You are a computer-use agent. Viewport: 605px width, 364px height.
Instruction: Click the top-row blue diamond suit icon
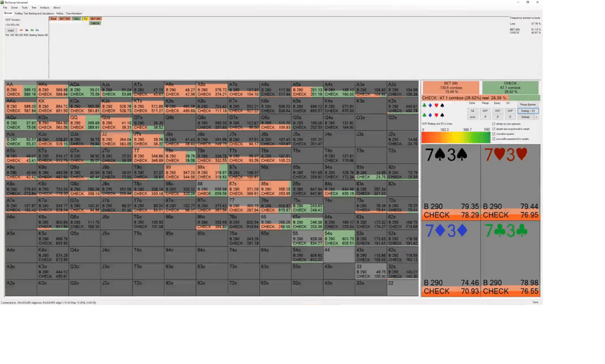(x=430, y=106)
